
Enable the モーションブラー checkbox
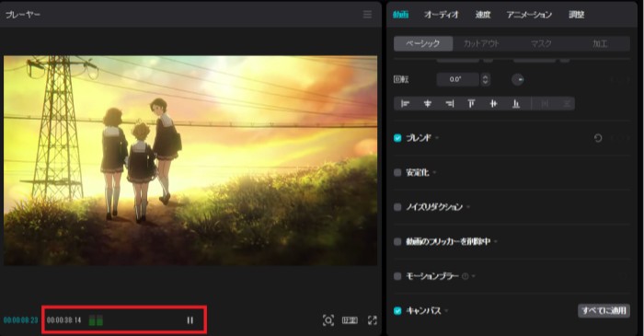coord(397,276)
